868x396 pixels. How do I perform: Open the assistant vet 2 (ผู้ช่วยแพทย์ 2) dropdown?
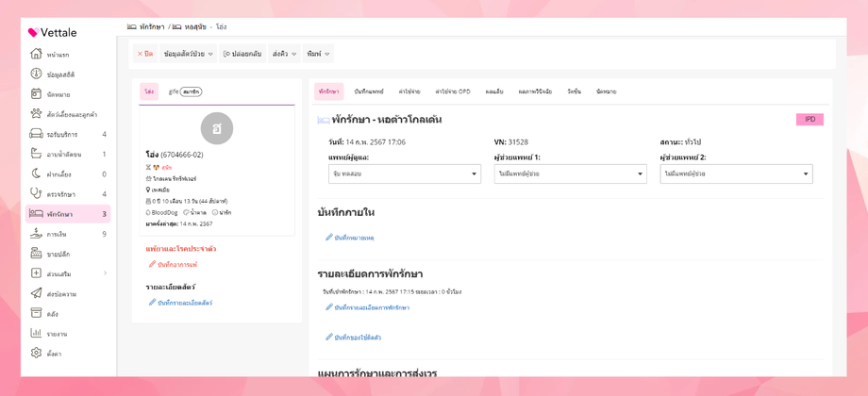click(x=736, y=173)
